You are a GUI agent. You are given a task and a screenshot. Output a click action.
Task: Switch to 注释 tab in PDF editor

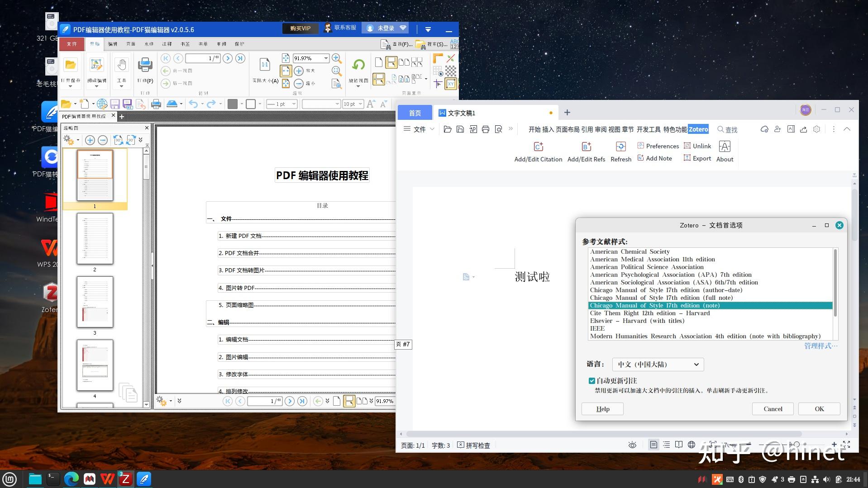point(167,44)
